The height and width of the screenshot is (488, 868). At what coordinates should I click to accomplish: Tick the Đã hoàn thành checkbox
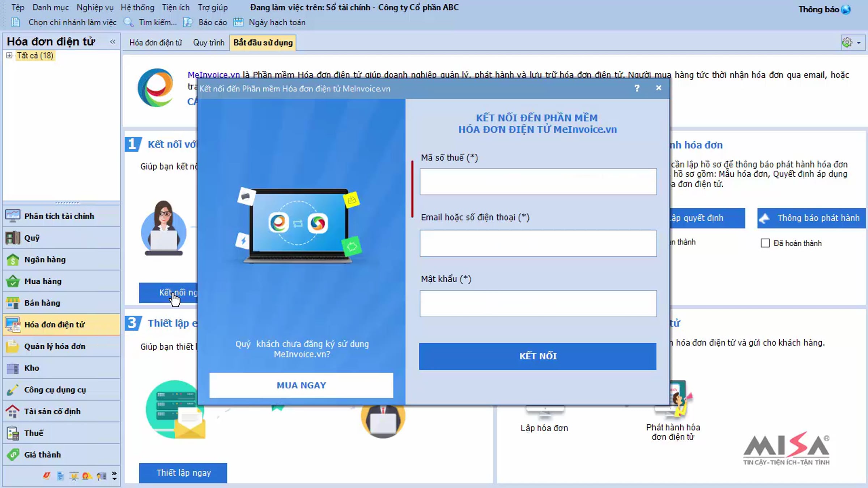[765, 243]
